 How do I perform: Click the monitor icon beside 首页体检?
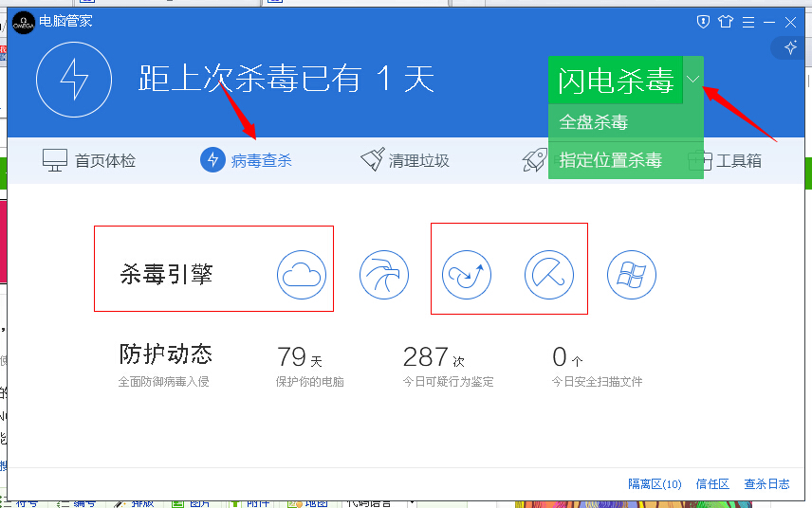point(55,160)
